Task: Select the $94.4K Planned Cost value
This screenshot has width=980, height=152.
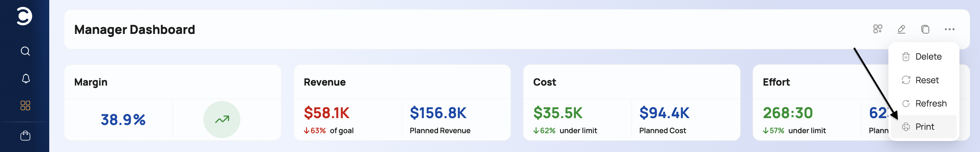Action: (x=664, y=113)
